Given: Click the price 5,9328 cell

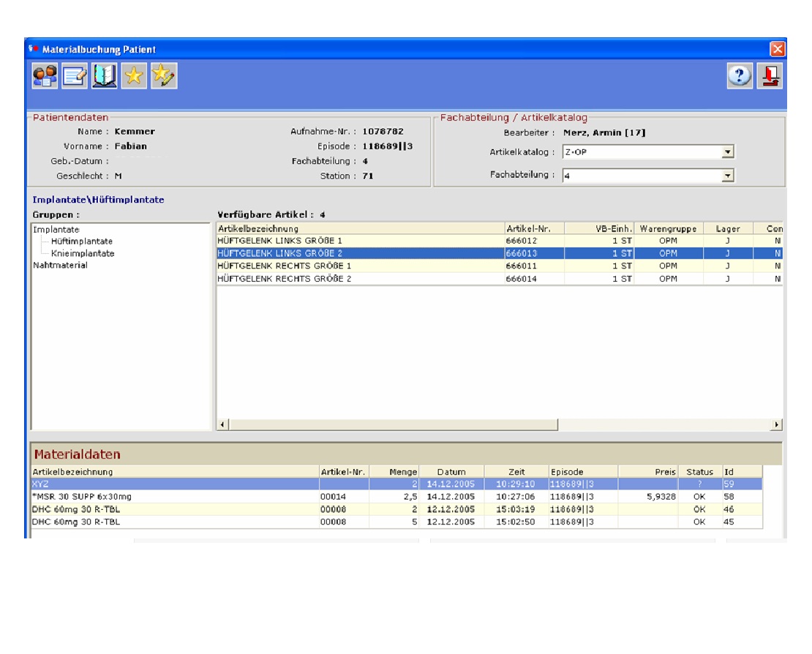Looking at the screenshot, I should (661, 497).
